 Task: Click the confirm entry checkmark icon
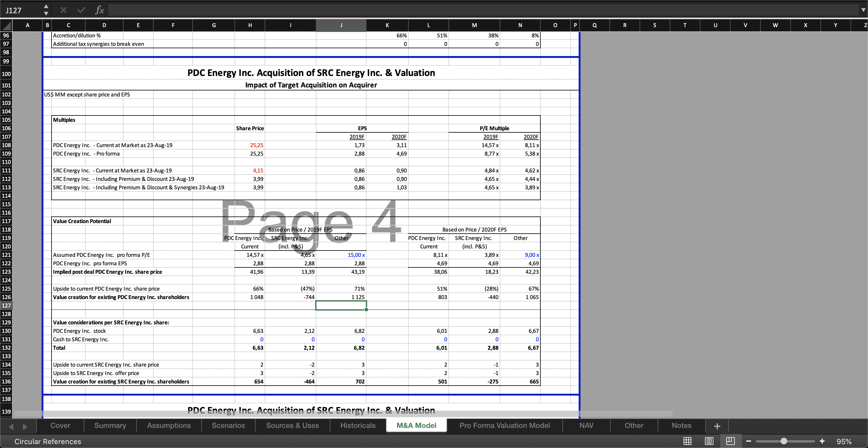[x=81, y=10]
